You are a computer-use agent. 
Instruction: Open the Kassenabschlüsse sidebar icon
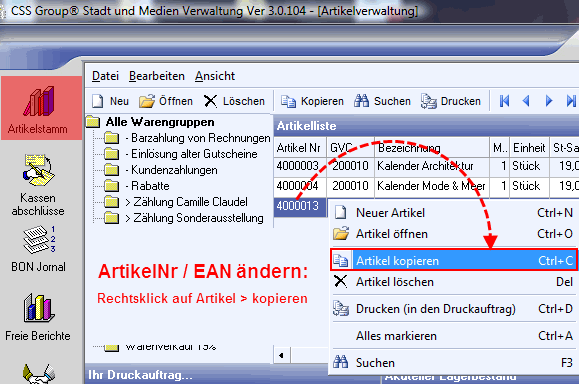click(x=38, y=184)
